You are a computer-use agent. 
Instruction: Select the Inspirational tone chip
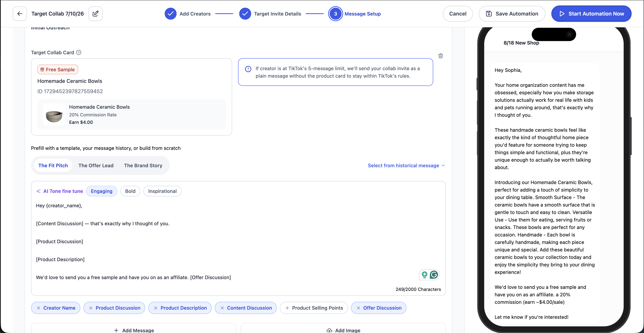[x=163, y=191]
